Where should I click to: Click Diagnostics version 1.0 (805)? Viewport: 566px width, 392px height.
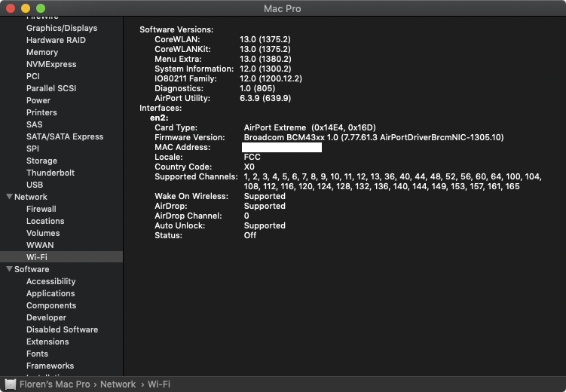(x=257, y=88)
